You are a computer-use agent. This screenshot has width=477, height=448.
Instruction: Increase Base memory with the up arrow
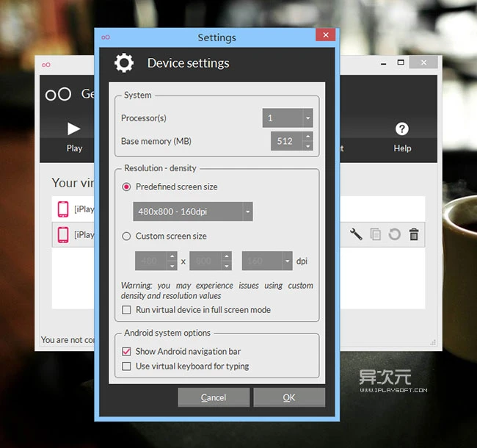tap(307, 137)
